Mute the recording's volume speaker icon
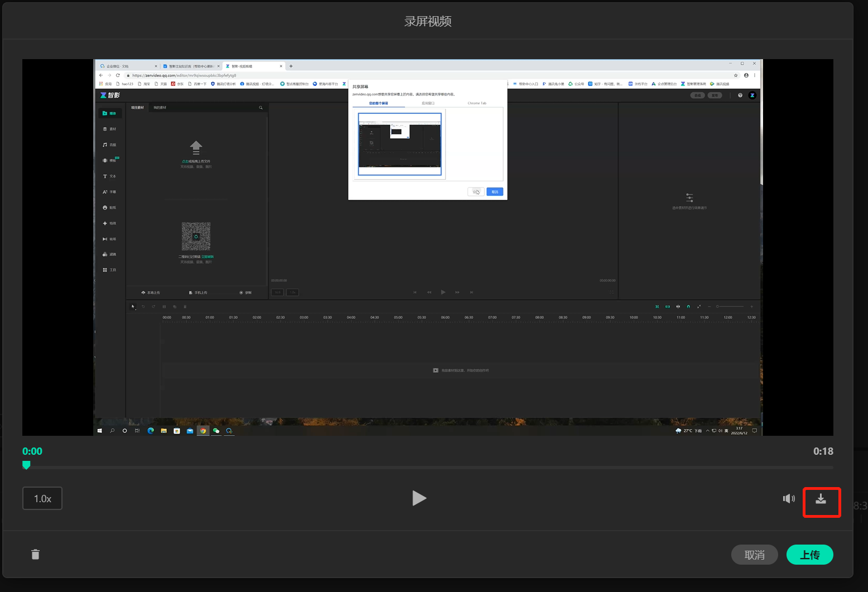 pos(788,499)
